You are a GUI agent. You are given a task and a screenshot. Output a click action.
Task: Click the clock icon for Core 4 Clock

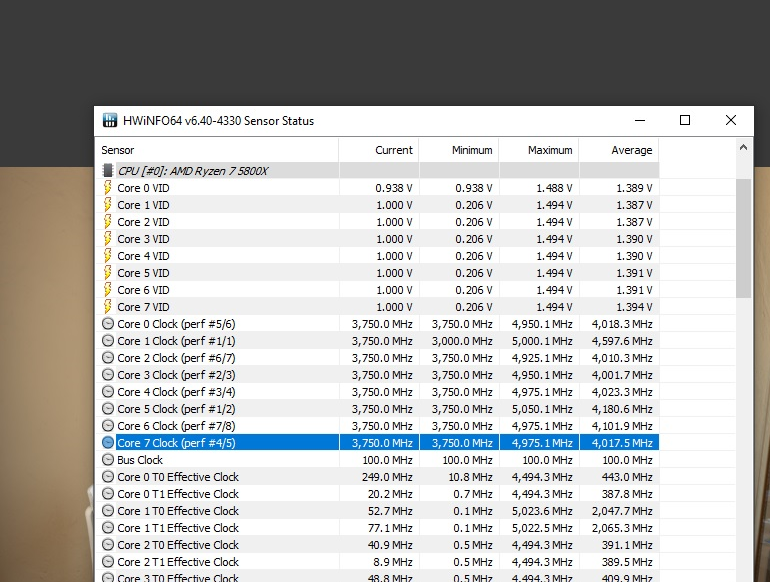click(108, 392)
